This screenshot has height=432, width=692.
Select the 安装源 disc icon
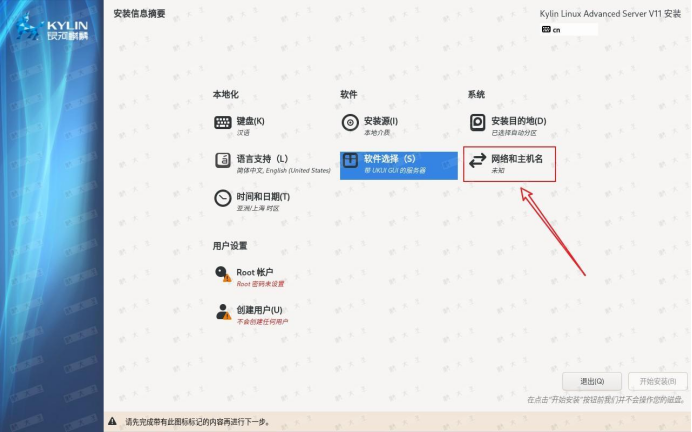350,122
